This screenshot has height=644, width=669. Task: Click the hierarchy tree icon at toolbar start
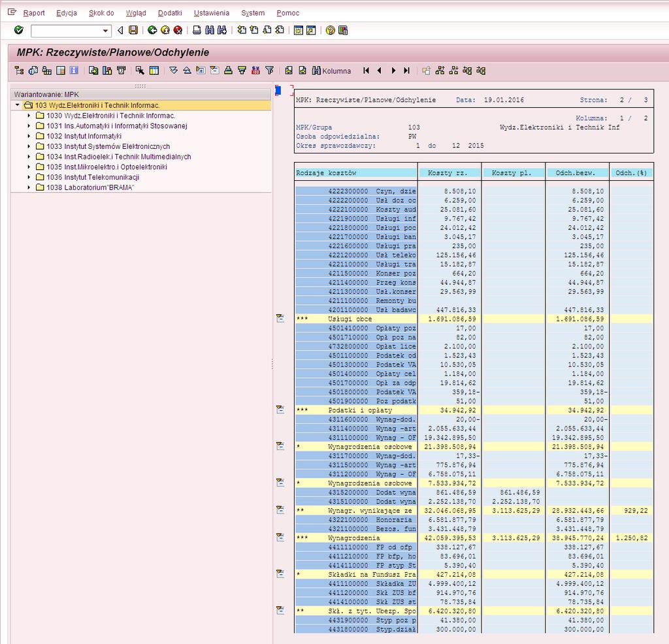(x=19, y=71)
